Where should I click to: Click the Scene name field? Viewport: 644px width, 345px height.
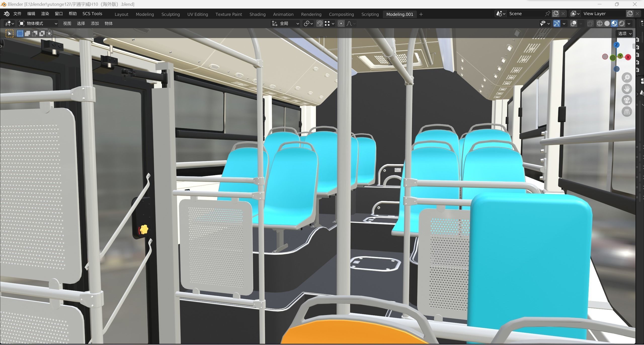tap(526, 14)
